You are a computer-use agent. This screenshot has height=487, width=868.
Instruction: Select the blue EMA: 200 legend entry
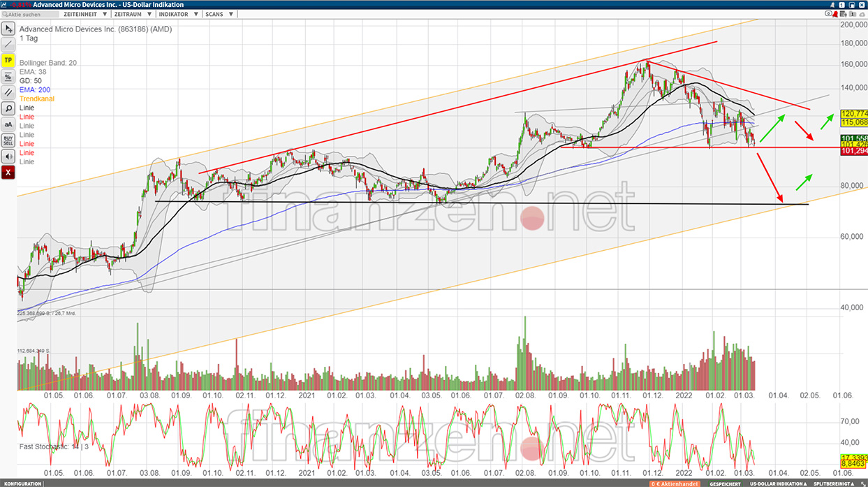[35, 90]
